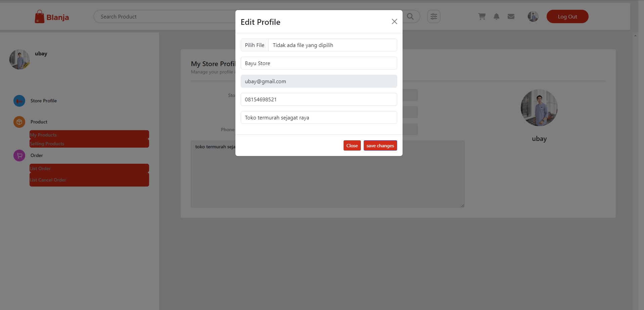
Task: Click the Close button in the modal
Action: [352, 145]
